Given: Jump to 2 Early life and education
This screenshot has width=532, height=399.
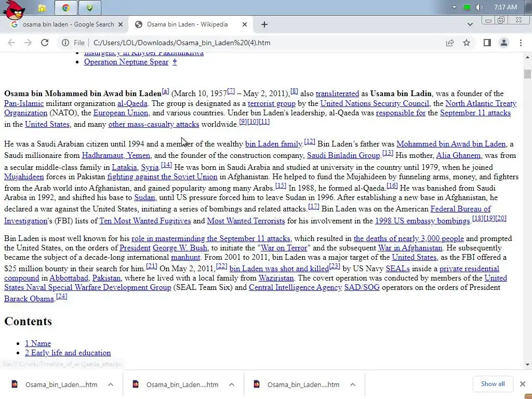Looking at the screenshot, I should coord(68,353).
